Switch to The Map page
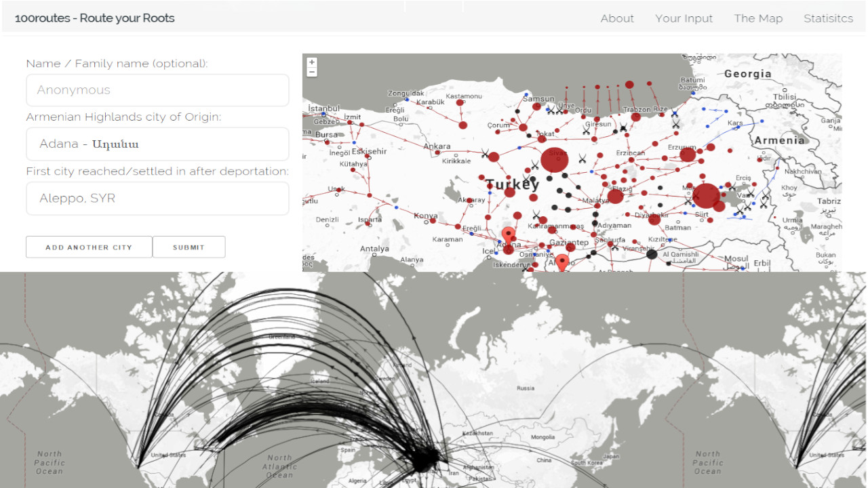This screenshot has width=868, height=488. point(758,18)
